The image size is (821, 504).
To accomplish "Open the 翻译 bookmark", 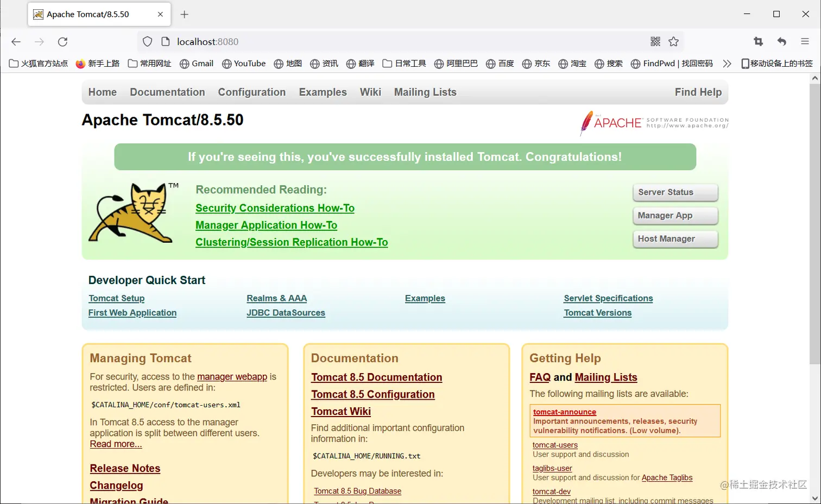I will 361,64.
